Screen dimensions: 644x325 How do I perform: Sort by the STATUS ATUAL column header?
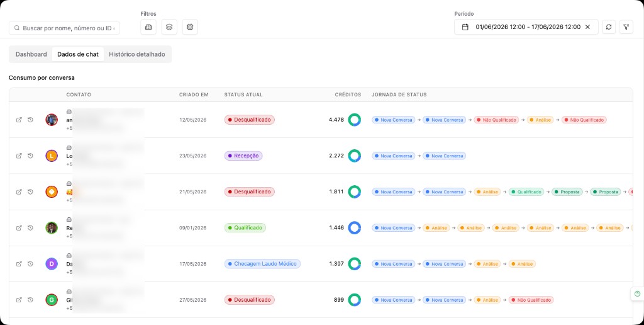(243, 94)
